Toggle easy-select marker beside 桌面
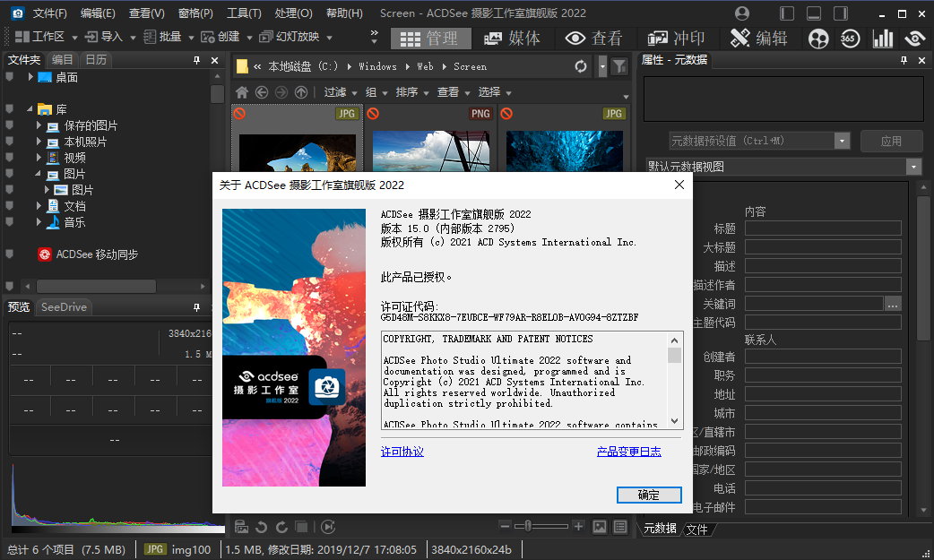The width and height of the screenshot is (934, 560). 9,77
